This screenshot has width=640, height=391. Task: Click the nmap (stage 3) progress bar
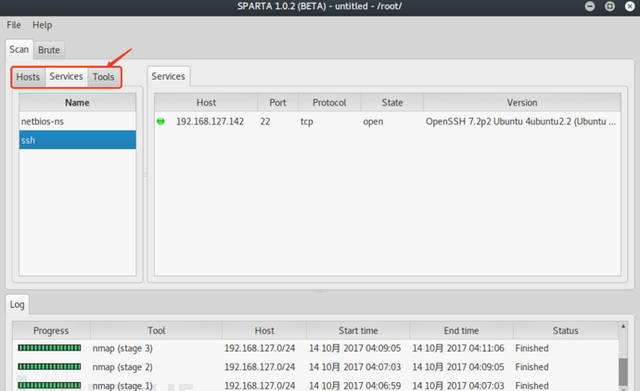pos(49,348)
